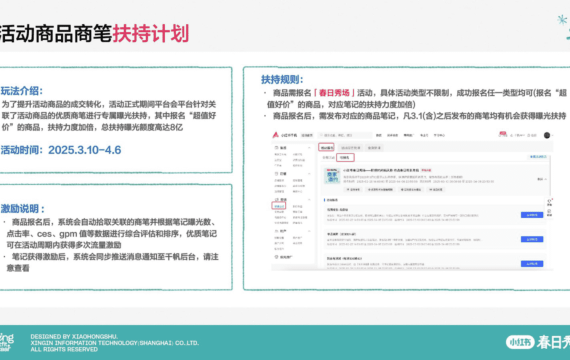Click the blue signup button beside first activity listing
This screenshot has width=570, height=360.
click(532, 215)
